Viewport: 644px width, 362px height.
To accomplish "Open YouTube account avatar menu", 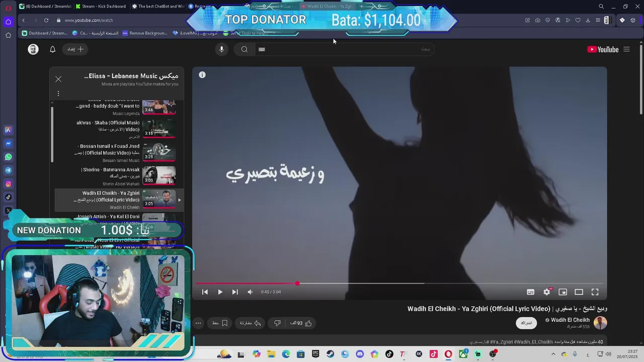I will coord(33,49).
